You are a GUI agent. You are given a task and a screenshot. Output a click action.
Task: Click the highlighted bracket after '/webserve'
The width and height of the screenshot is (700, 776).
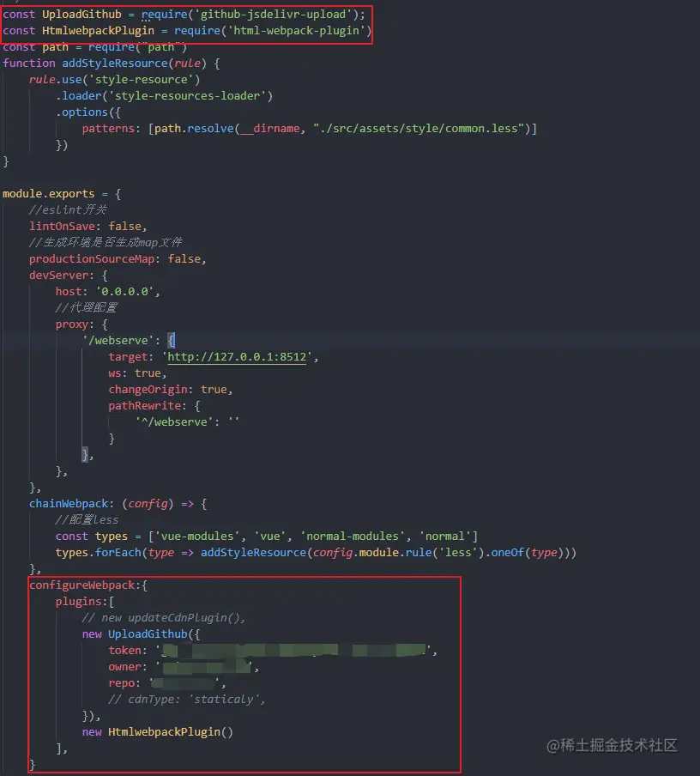172,341
